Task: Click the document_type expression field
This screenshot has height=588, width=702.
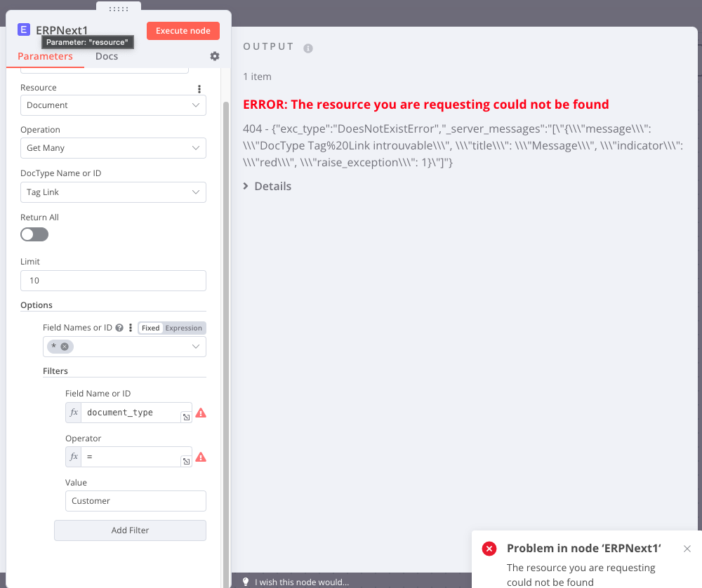Action: pyautogui.click(x=131, y=412)
